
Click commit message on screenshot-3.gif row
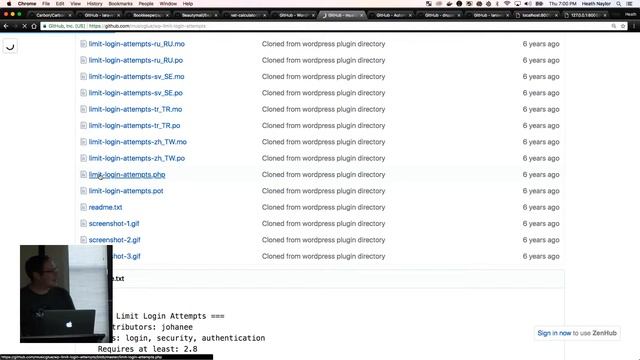pos(323,256)
